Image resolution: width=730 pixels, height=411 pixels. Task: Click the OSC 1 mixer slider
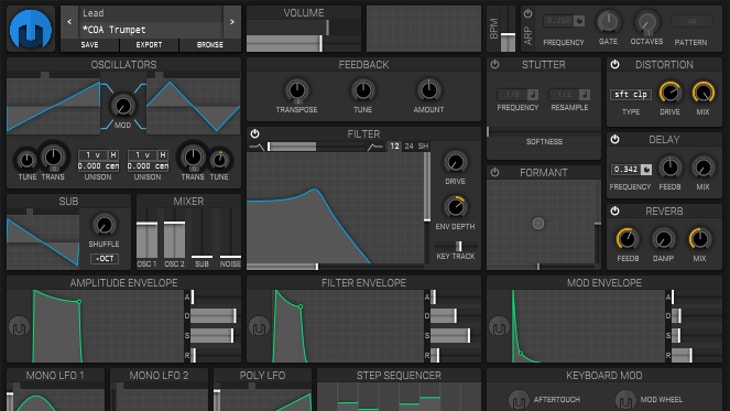tap(147, 233)
